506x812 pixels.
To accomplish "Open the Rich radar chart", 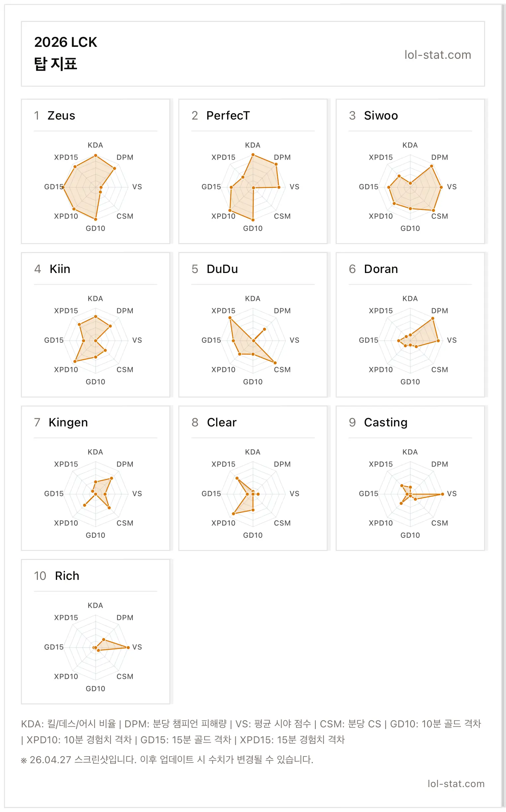I will pos(95,647).
